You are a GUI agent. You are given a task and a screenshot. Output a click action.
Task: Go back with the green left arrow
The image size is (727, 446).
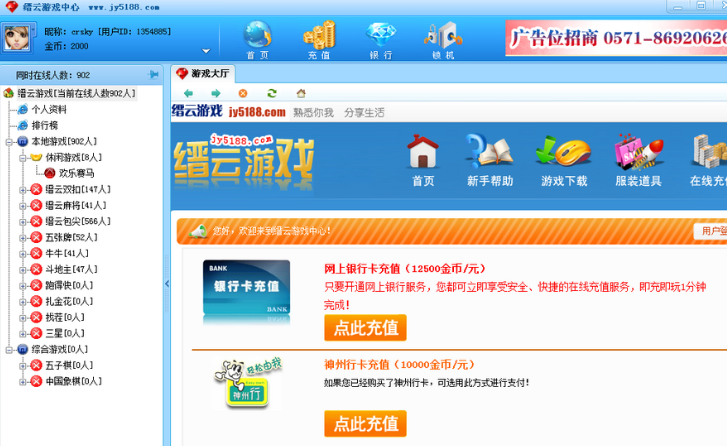coord(188,93)
